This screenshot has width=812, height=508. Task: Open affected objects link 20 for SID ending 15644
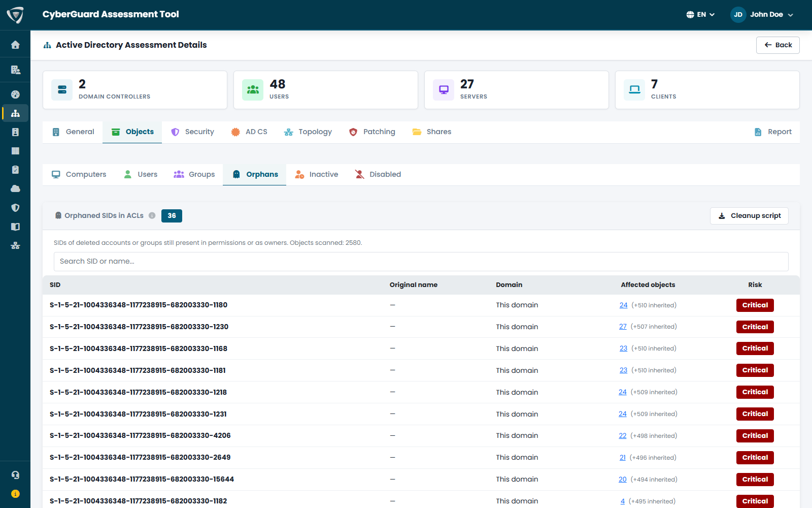pos(623,480)
